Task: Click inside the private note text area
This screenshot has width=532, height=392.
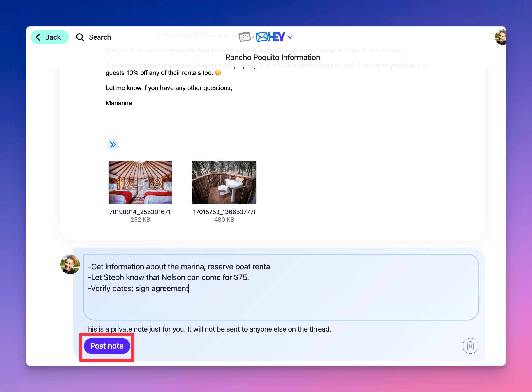Action: tap(281, 287)
